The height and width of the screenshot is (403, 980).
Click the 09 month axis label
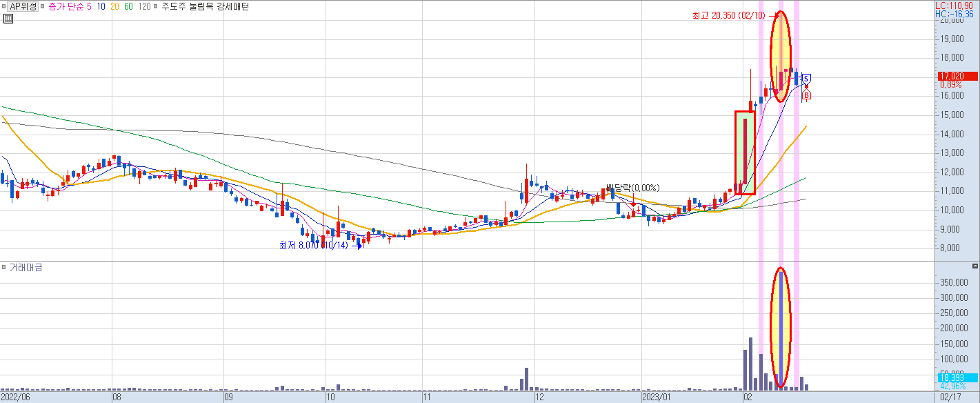tap(228, 397)
